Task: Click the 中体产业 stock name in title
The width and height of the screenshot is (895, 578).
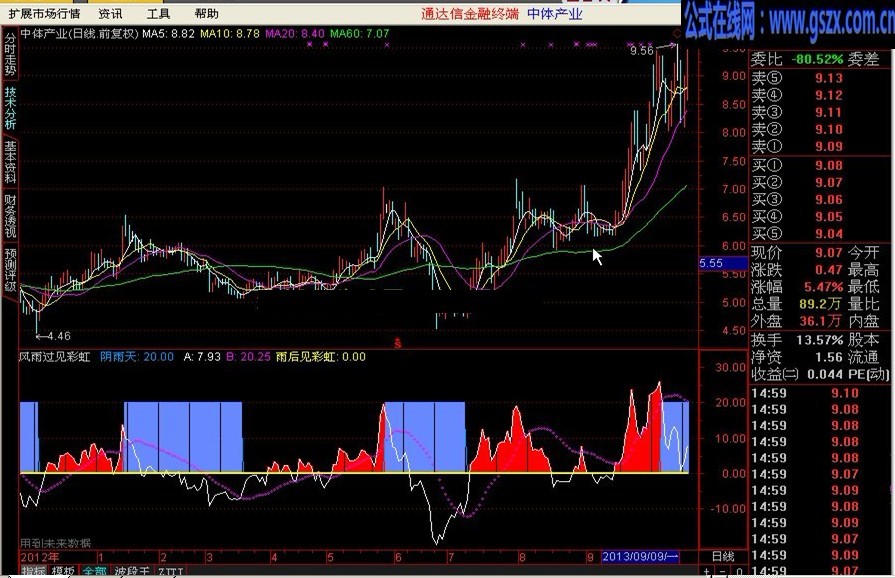Action: tap(554, 14)
